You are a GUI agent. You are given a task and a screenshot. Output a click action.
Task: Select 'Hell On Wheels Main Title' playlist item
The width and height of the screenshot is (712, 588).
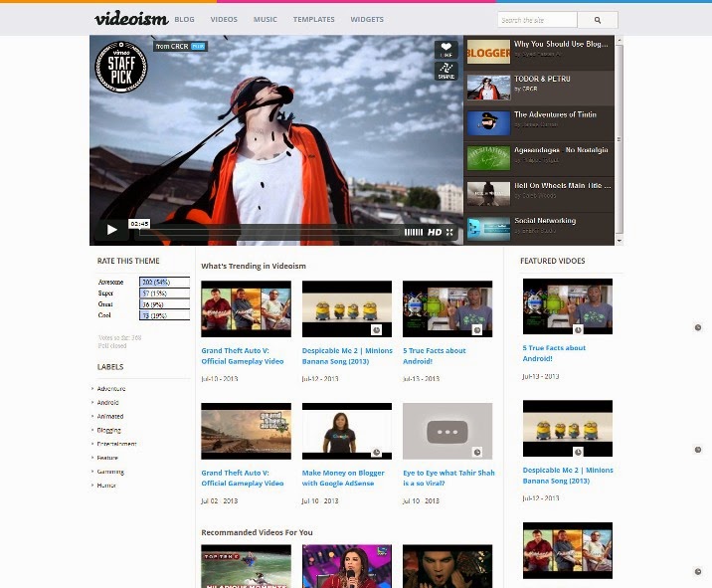539,194
